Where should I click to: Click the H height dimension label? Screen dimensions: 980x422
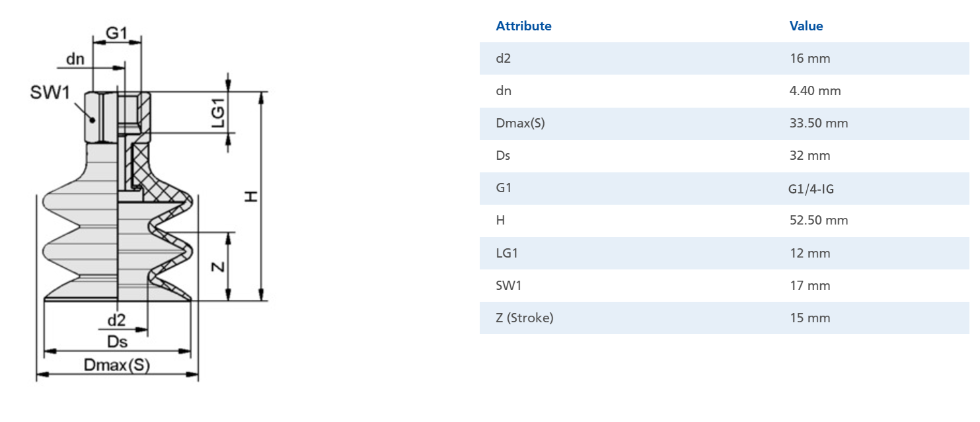251,197
